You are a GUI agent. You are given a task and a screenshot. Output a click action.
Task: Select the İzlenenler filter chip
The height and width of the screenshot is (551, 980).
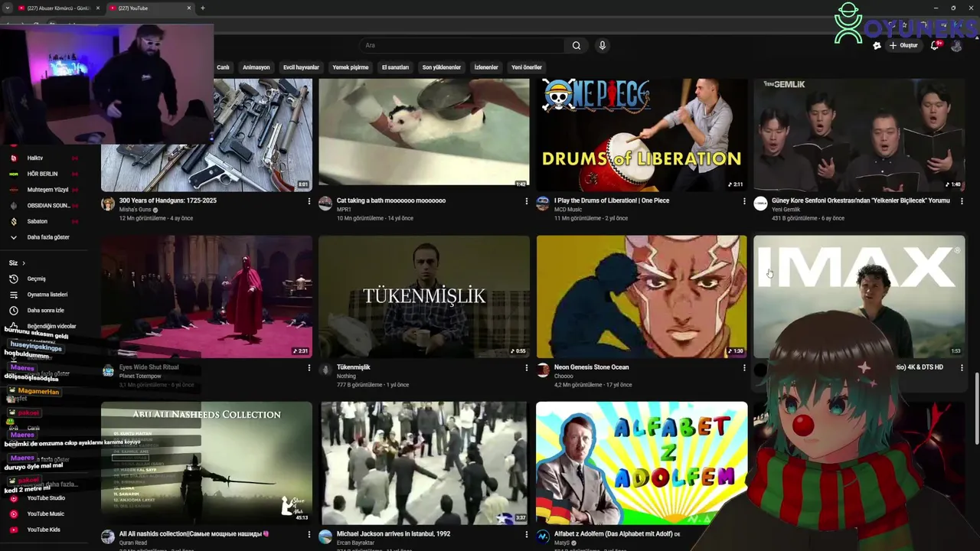(486, 67)
